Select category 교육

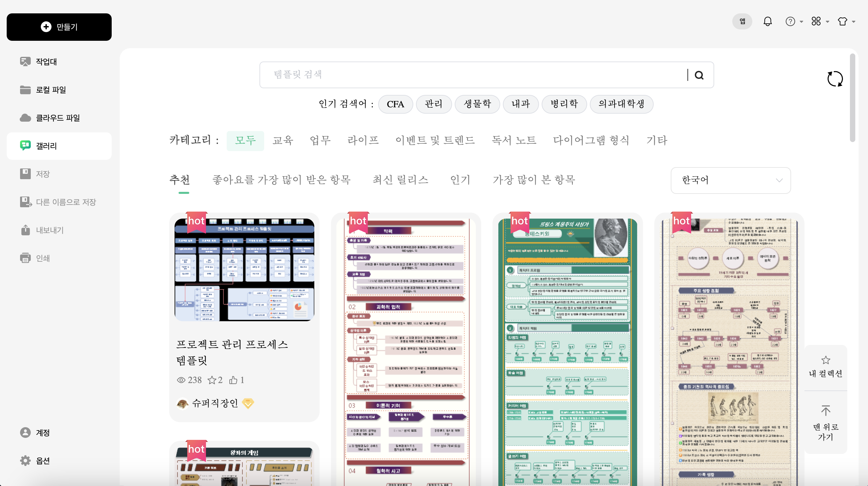tap(283, 140)
